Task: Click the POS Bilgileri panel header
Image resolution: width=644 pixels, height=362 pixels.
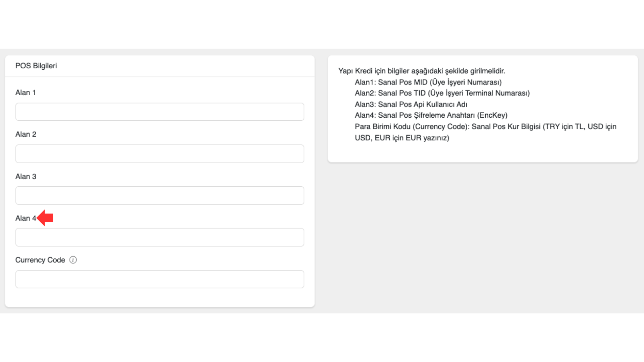Action: tap(36, 66)
